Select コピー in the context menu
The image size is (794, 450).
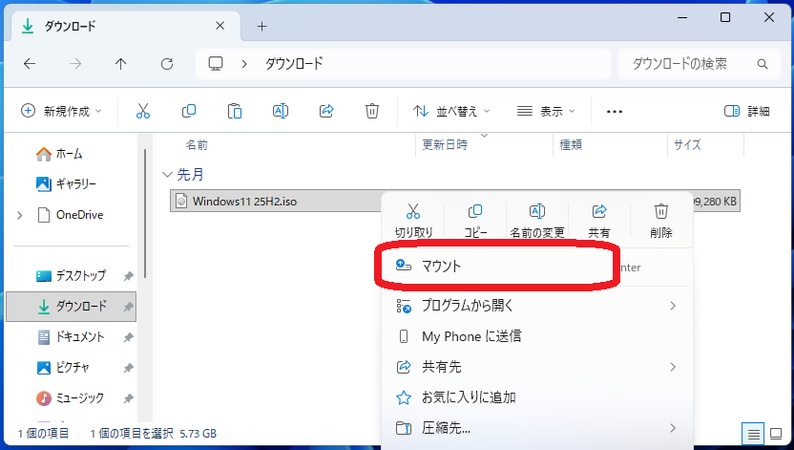pos(475,221)
